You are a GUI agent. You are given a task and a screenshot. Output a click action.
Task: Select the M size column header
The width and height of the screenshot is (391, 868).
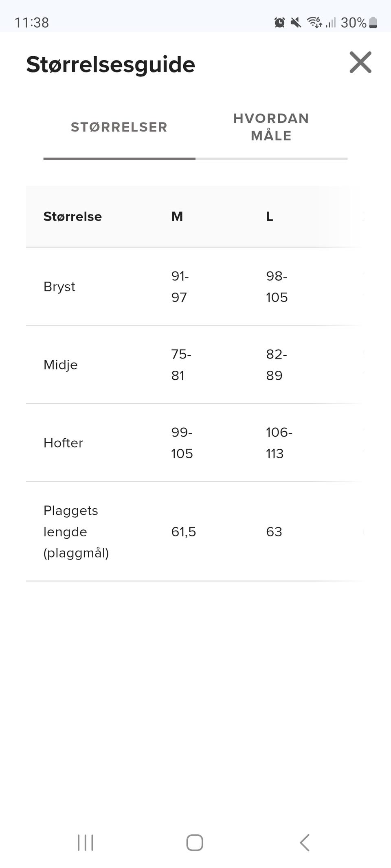177,216
